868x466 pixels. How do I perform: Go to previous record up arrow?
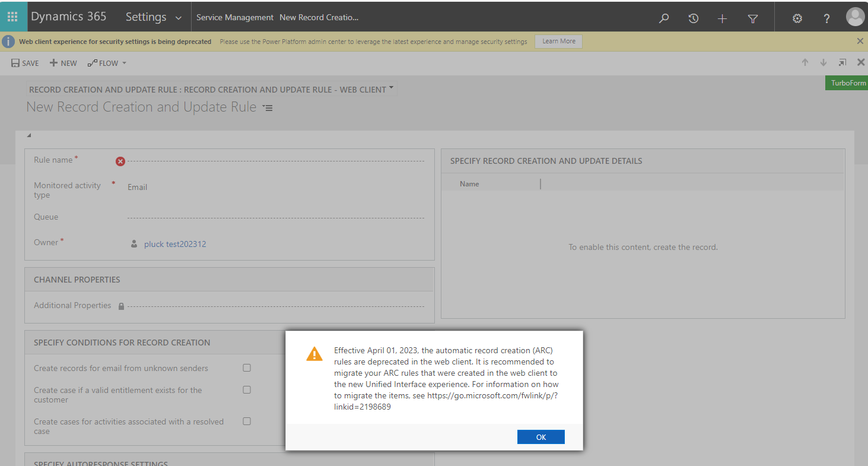click(x=805, y=62)
